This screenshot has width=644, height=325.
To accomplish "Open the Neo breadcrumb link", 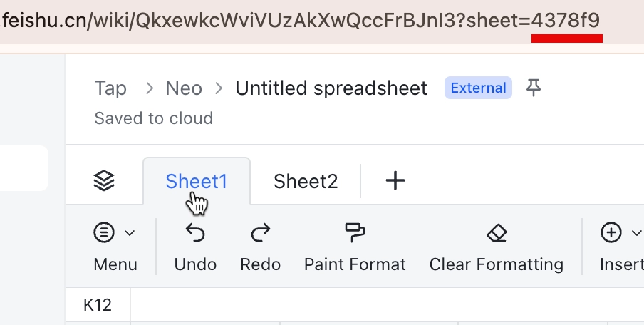I will tap(184, 88).
